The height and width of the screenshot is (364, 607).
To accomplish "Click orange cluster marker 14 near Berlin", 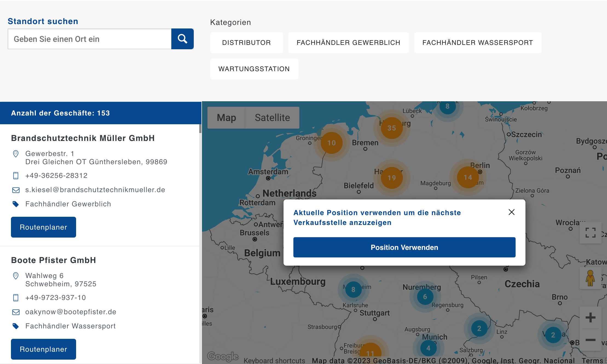I will [468, 178].
